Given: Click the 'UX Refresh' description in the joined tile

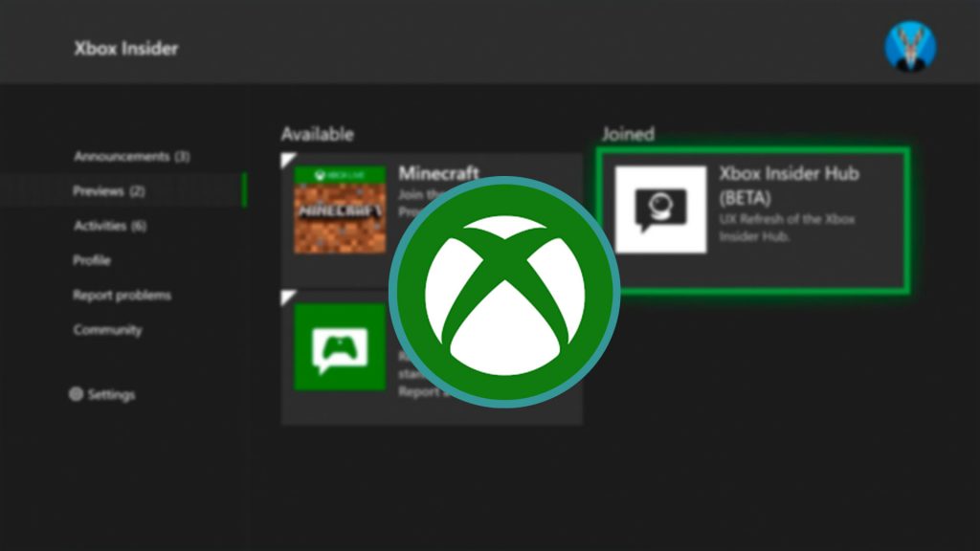Looking at the screenshot, I should point(787,228).
